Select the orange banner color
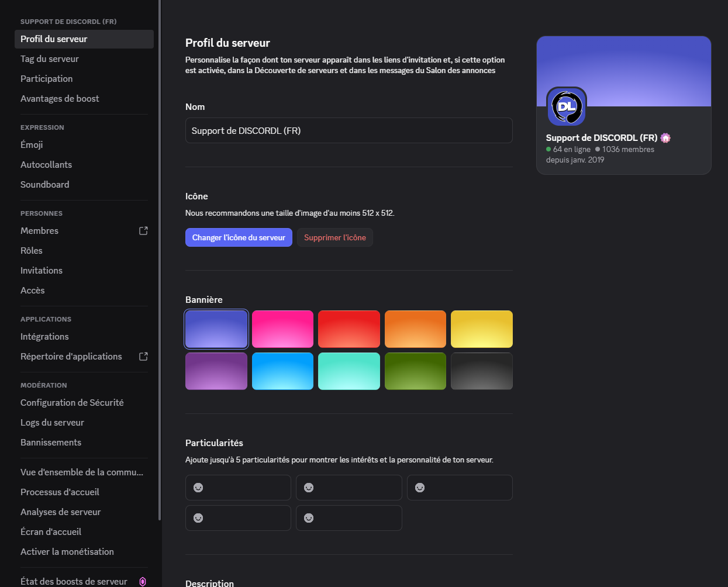The height and width of the screenshot is (587, 728). [415, 329]
